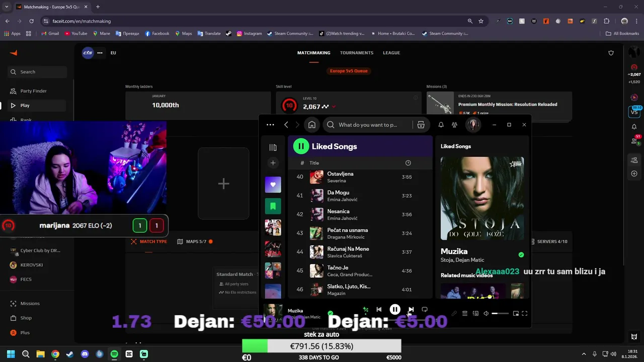This screenshot has width=644, height=362.
Task: Open Liked Songs heart playlist in sidebar
Action: pos(273,185)
